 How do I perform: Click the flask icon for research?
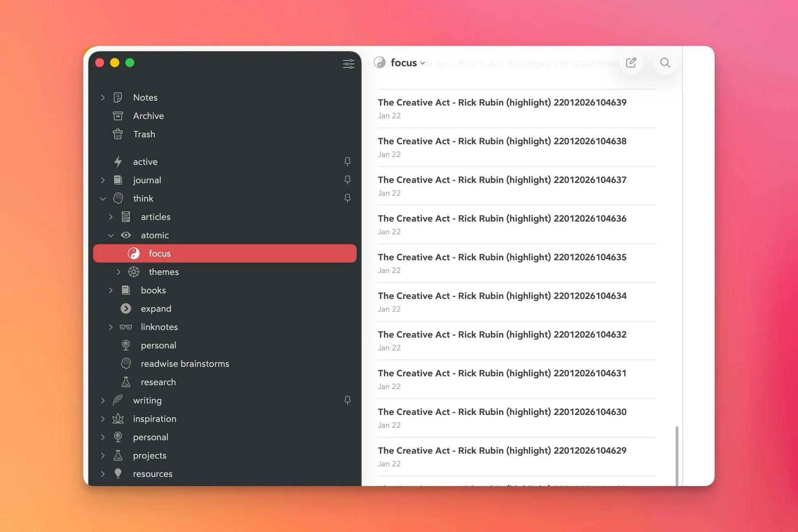[126, 382]
